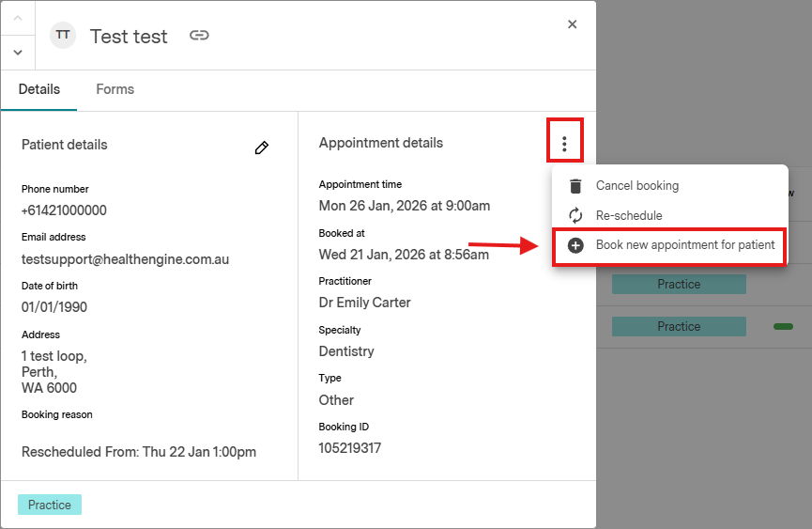Select Re-schedule from the menu
The image size is (812, 529).
tap(629, 215)
